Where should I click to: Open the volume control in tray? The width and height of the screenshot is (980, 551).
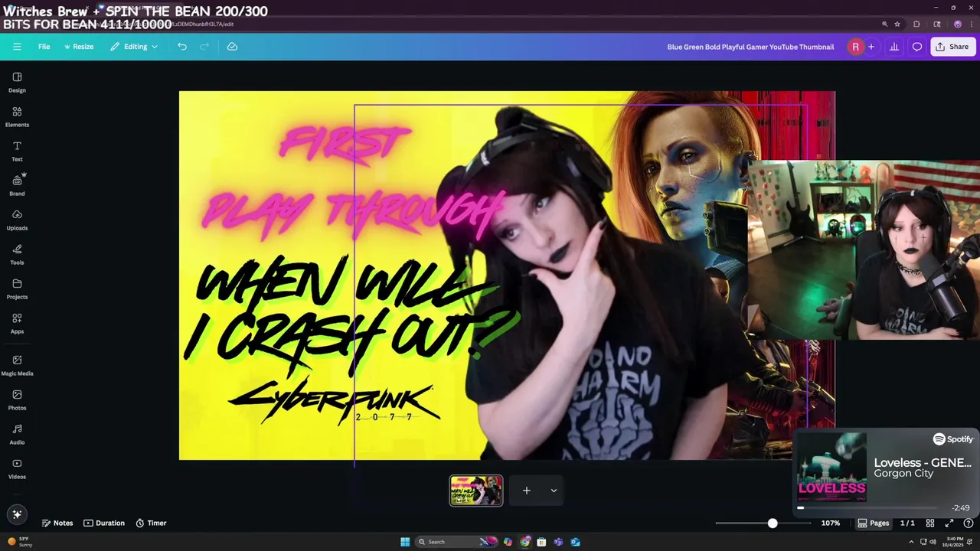[x=933, y=542]
